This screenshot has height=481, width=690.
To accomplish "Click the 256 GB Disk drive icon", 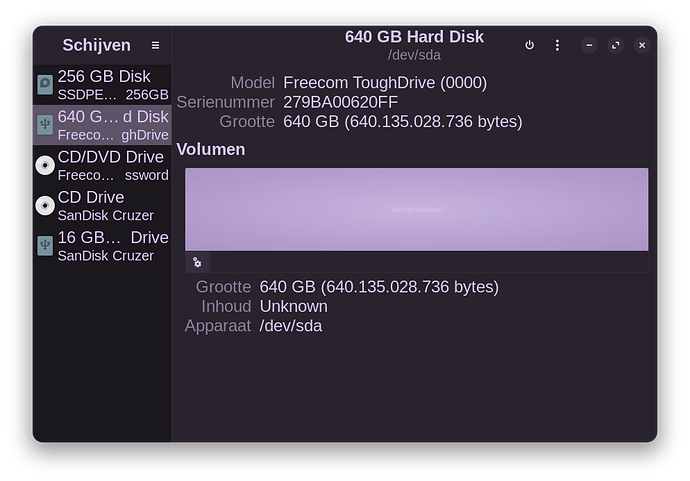I will pyautogui.click(x=45, y=85).
